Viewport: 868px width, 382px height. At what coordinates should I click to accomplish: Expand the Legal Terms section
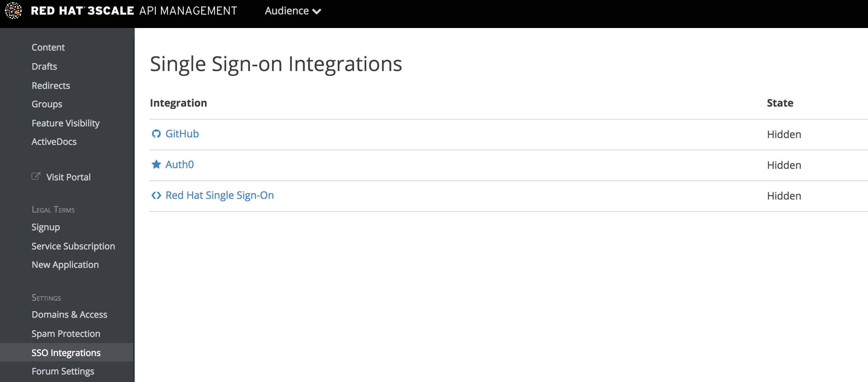(54, 209)
